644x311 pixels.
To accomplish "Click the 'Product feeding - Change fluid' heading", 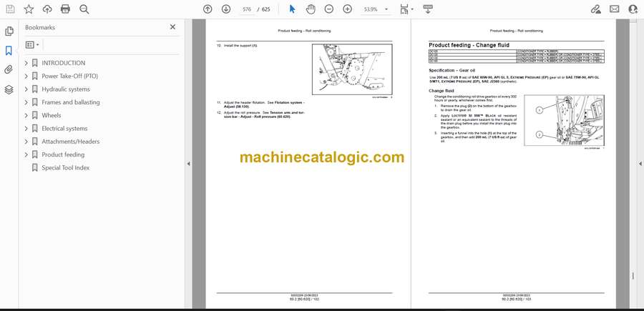I will pyautogui.click(x=469, y=45).
